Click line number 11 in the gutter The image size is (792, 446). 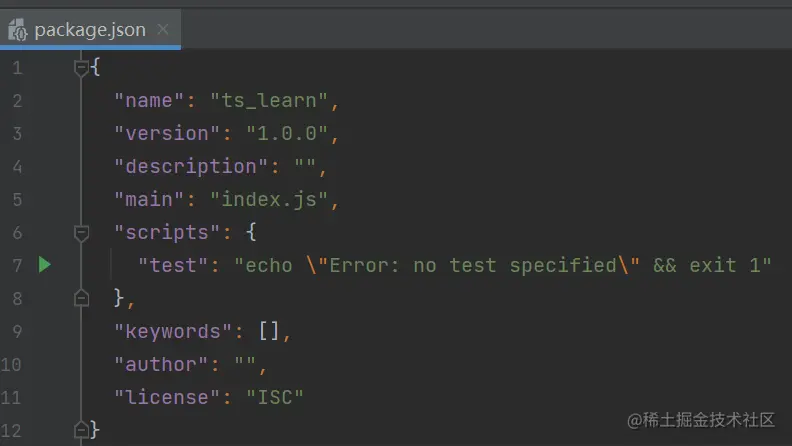(x=11, y=398)
